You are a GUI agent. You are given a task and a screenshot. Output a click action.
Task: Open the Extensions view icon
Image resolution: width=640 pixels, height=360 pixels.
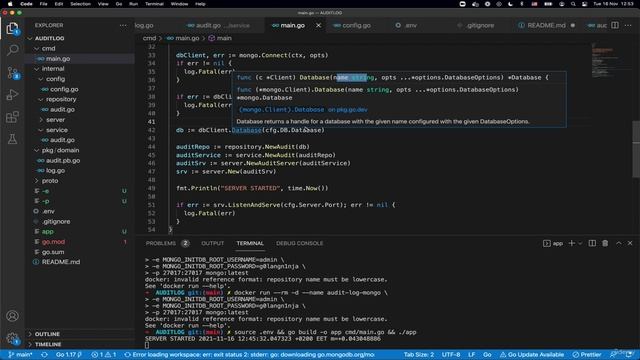(12, 117)
